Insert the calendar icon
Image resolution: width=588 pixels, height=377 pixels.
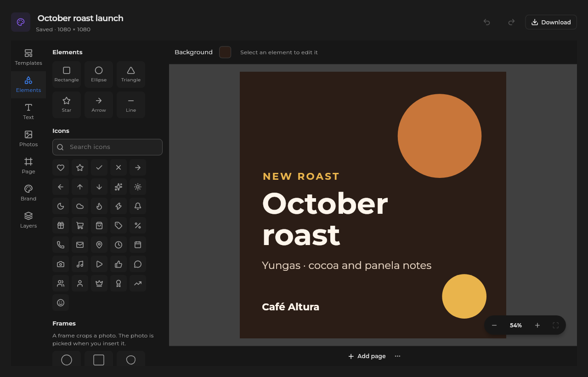click(138, 245)
